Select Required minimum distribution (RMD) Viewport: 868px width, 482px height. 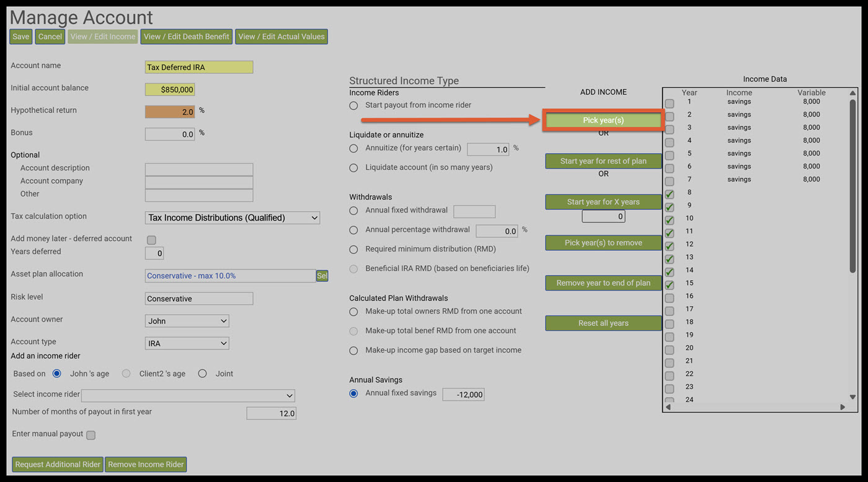[x=353, y=250]
